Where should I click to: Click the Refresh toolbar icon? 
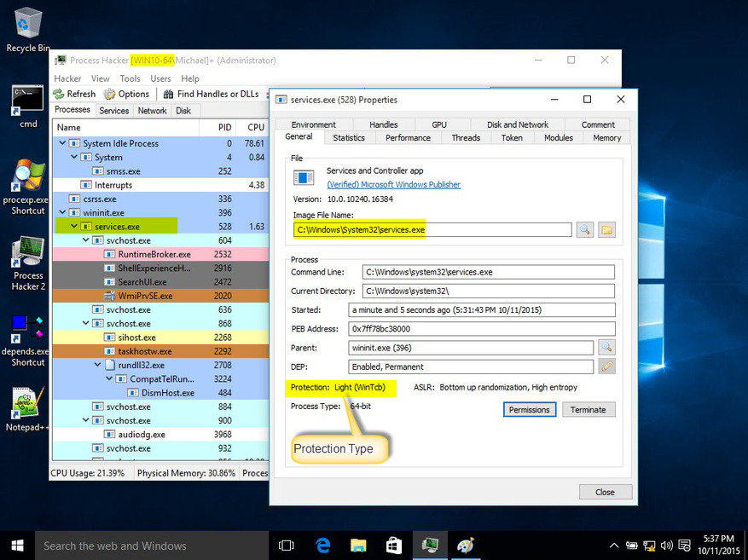click(x=59, y=94)
